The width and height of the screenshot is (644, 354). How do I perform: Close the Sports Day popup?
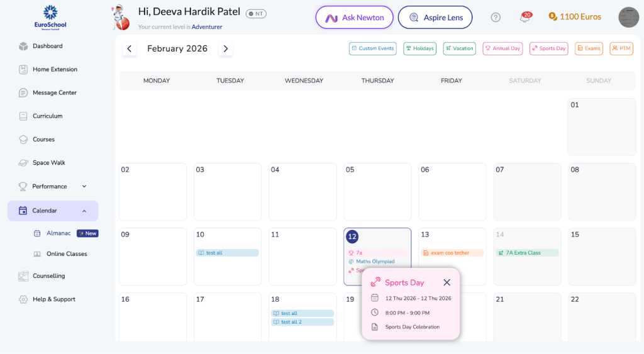(x=447, y=282)
